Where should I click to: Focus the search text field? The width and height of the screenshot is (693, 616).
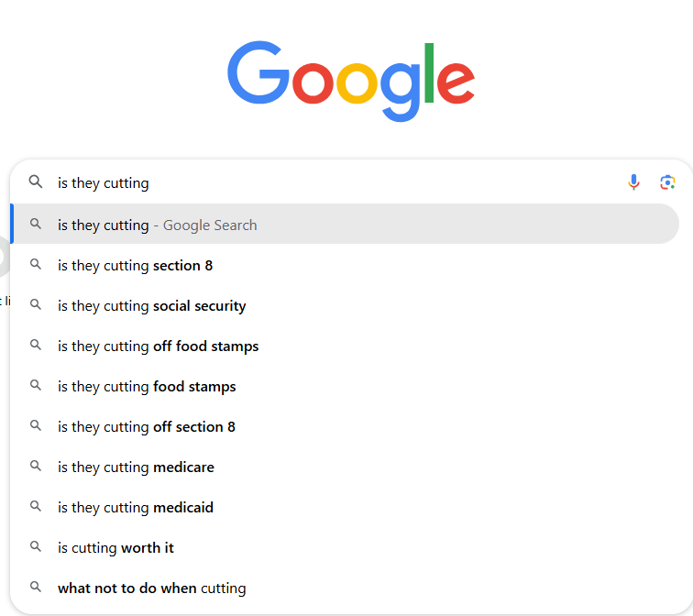coord(330,182)
